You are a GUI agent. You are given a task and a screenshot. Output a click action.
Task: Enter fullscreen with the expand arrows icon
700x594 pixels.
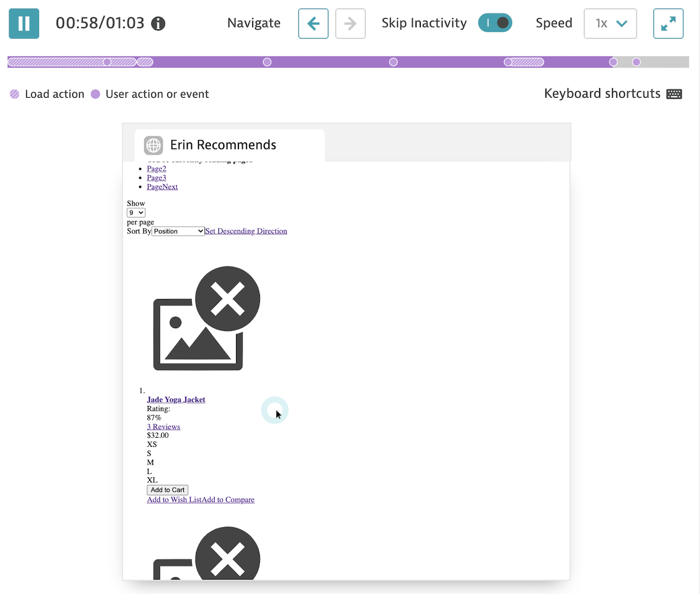point(668,24)
